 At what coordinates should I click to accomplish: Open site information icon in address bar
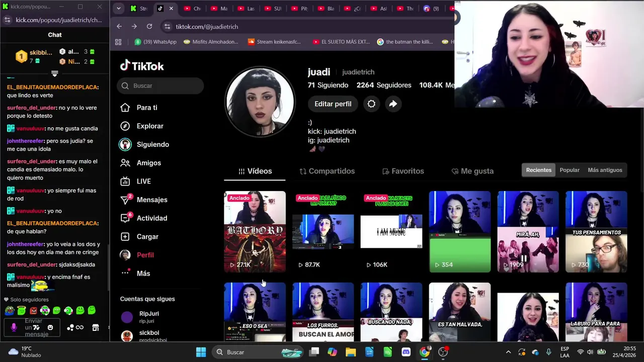[167, 27]
